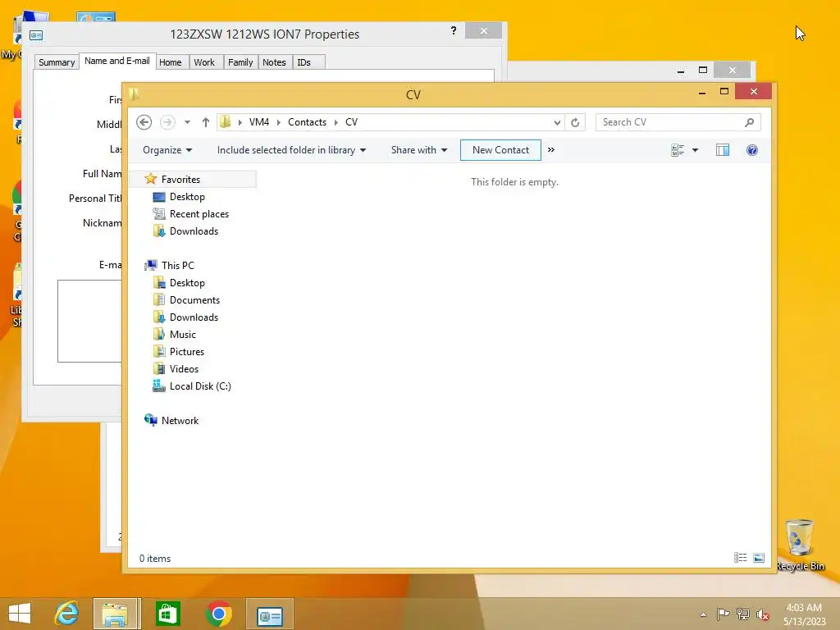Open Action Center flag icon
The height and width of the screenshot is (630, 840).
[723, 614]
